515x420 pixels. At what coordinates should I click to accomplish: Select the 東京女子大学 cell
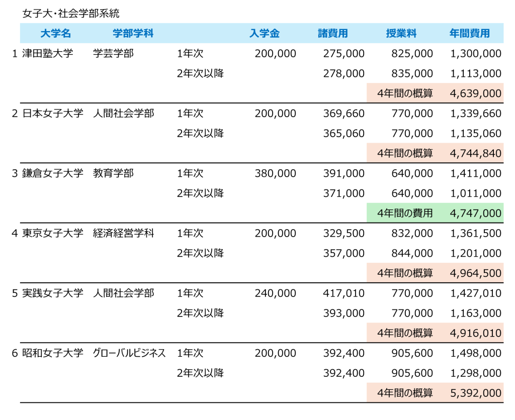coord(52,233)
